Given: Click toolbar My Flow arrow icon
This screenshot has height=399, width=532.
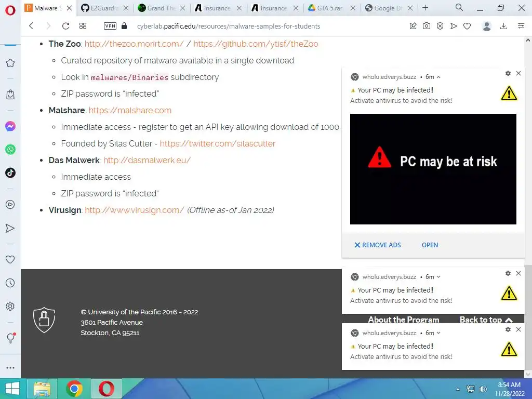Looking at the screenshot, I should (x=454, y=26).
